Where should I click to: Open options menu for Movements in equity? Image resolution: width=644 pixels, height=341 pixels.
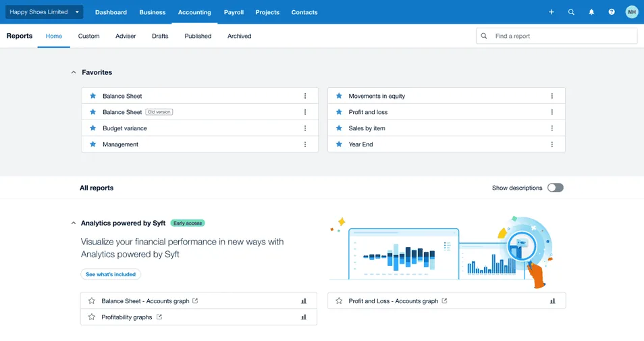(552, 96)
